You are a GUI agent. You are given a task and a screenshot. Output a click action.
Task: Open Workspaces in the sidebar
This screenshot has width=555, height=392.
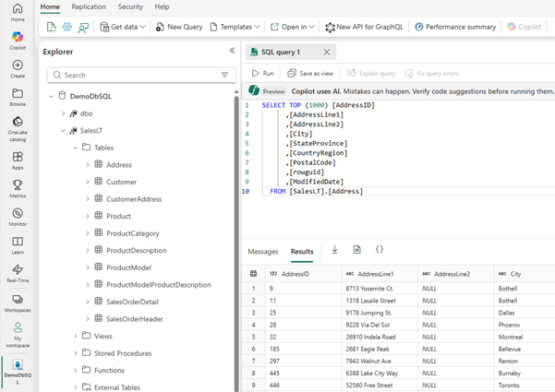click(18, 303)
